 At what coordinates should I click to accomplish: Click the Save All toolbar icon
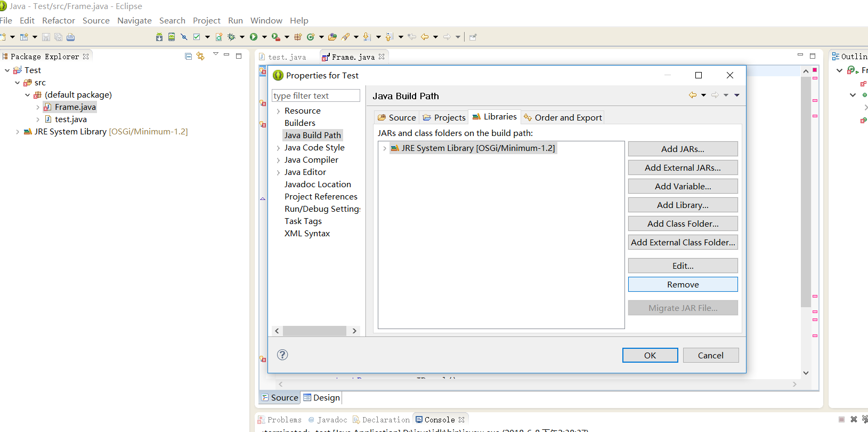tap(58, 37)
